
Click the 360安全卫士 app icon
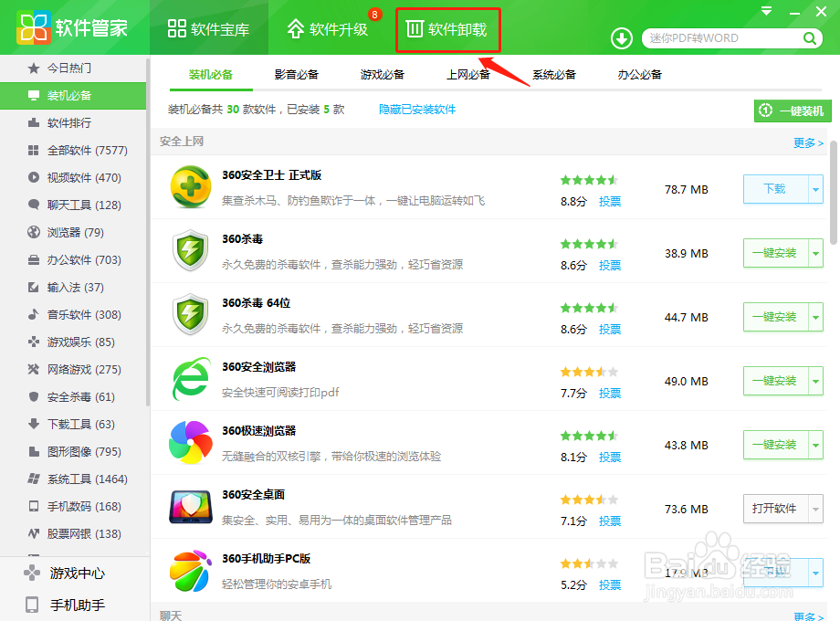point(190,187)
